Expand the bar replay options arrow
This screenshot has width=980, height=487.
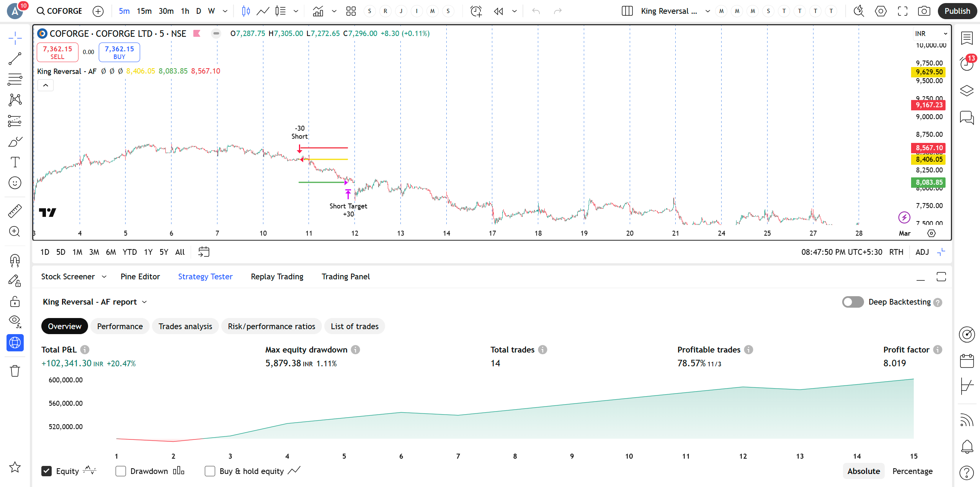(514, 11)
